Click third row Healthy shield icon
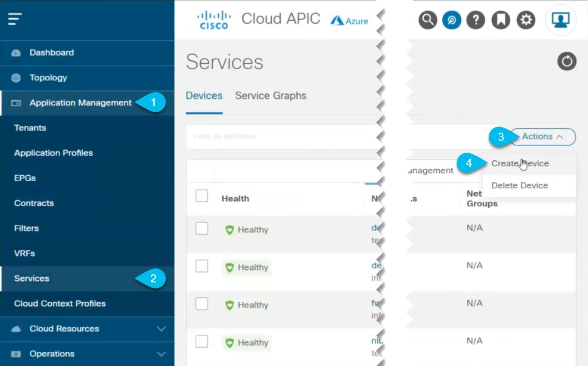588x366 pixels. pyautogui.click(x=229, y=305)
